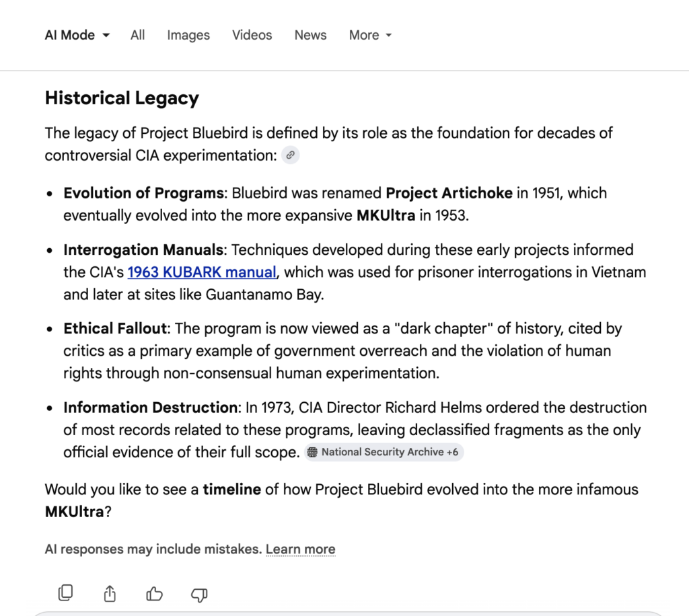Click the share icon below the response
The image size is (689, 616).
click(110, 593)
